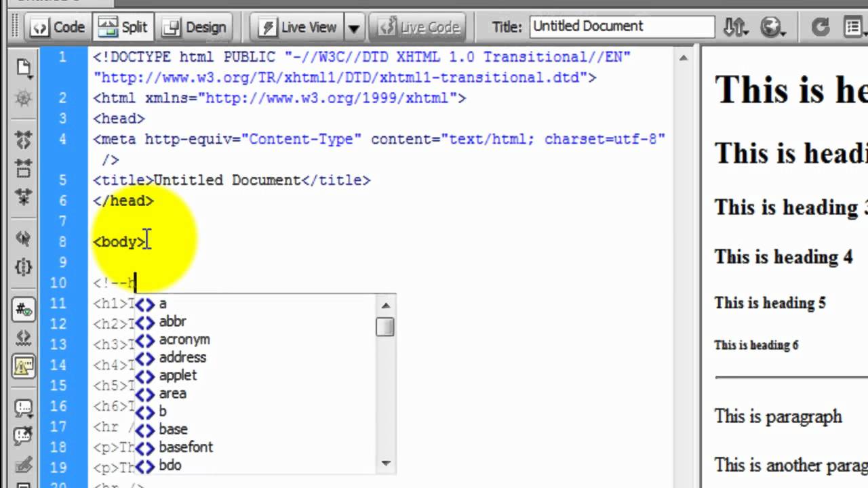Click the <head> tag on line 3
Screen dimensions: 868x488
(x=119, y=119)
